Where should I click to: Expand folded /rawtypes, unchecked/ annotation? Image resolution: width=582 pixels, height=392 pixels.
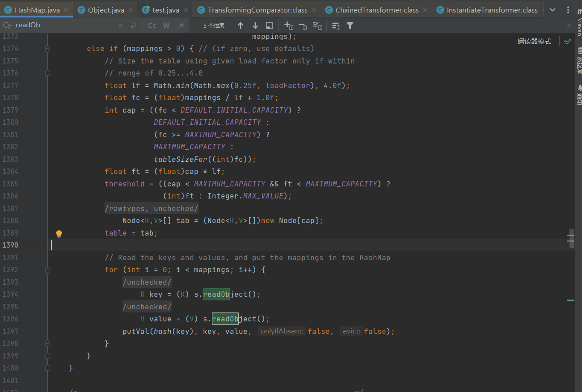coord(152,208)
